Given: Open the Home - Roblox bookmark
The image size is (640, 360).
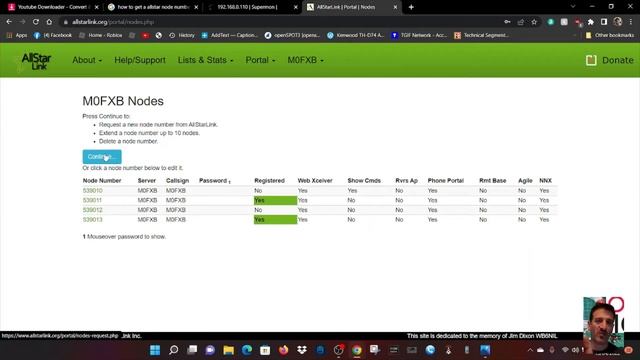Looking at the screenshot, I should click(100, 36).
